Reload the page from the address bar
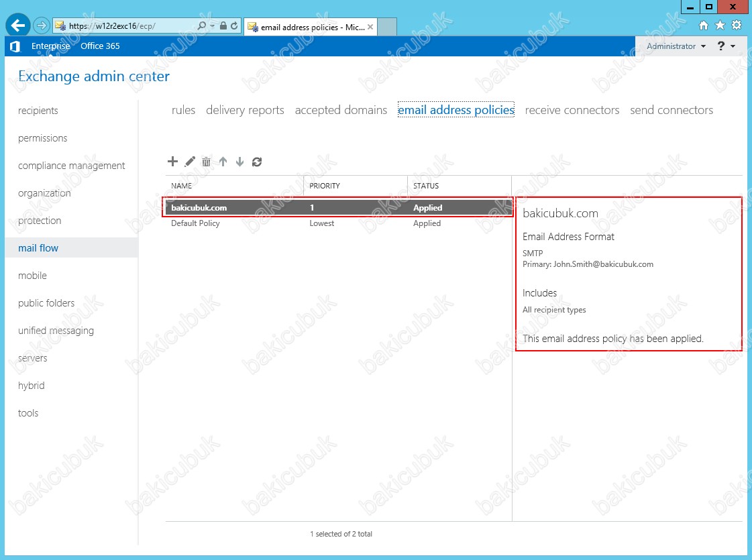752x560 pixels. click(x=234, y=26)
